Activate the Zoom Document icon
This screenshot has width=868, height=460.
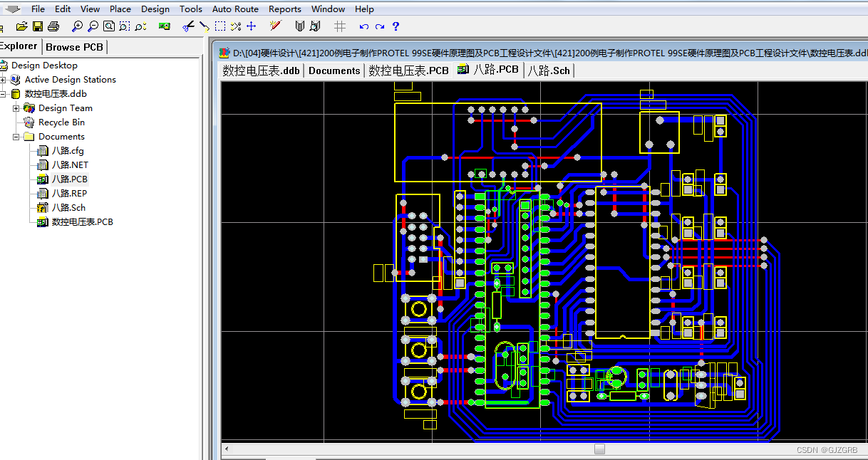pyautogui.click(x=108, y=26)
